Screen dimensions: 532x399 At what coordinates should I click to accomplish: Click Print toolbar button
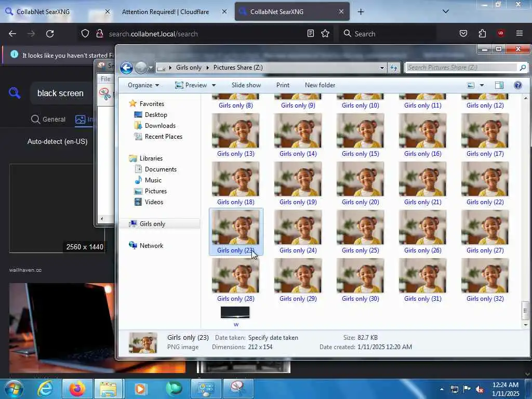283,85
